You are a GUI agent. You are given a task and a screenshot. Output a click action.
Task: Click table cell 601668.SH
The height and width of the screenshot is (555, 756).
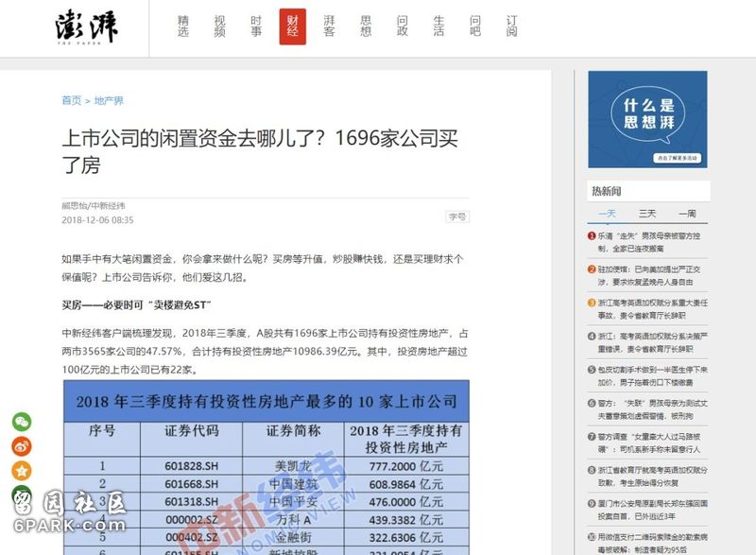pyautogui.click(x=192, y=484)
